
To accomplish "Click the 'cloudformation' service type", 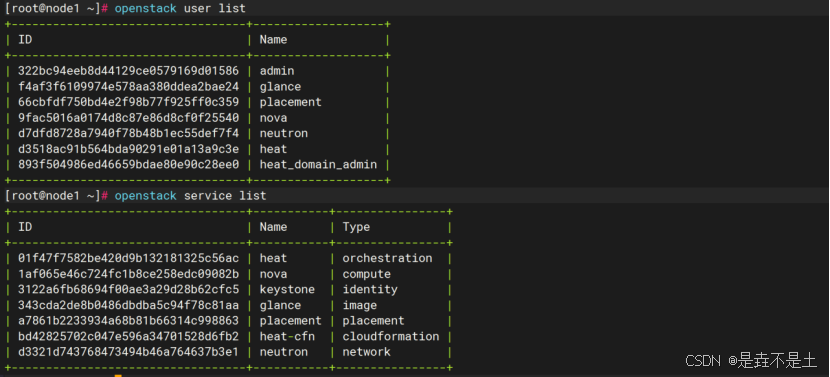I will [391, 336].
